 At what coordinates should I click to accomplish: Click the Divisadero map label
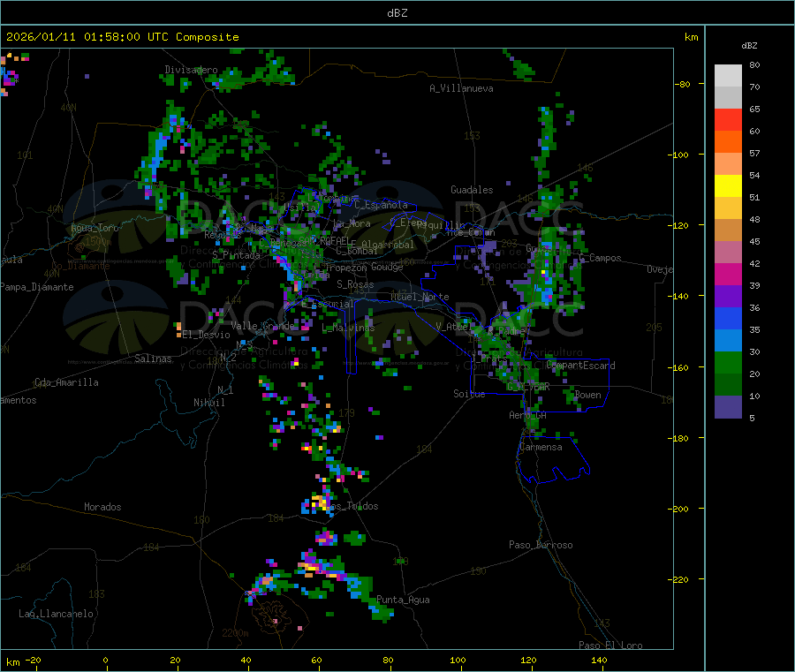pyautogui.click(x=191, y=70)
